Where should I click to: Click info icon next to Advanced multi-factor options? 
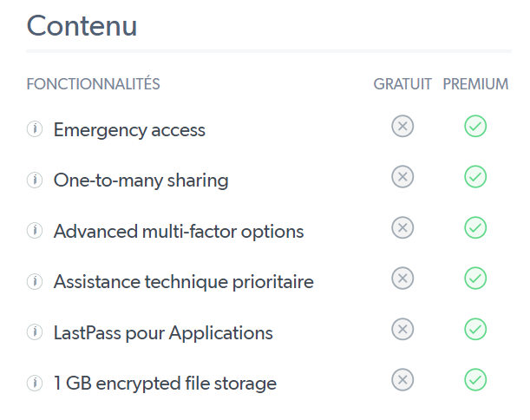(35, 232)
